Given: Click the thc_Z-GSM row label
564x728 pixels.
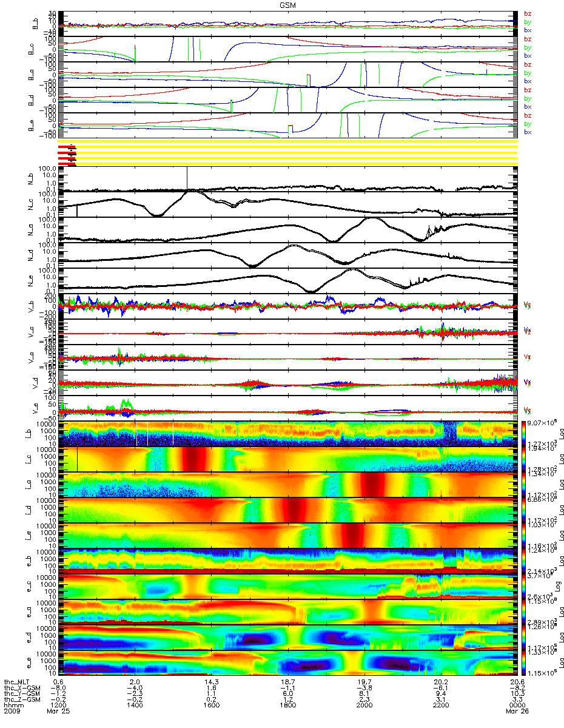Looking at the screenshot, I should point(22,699).
